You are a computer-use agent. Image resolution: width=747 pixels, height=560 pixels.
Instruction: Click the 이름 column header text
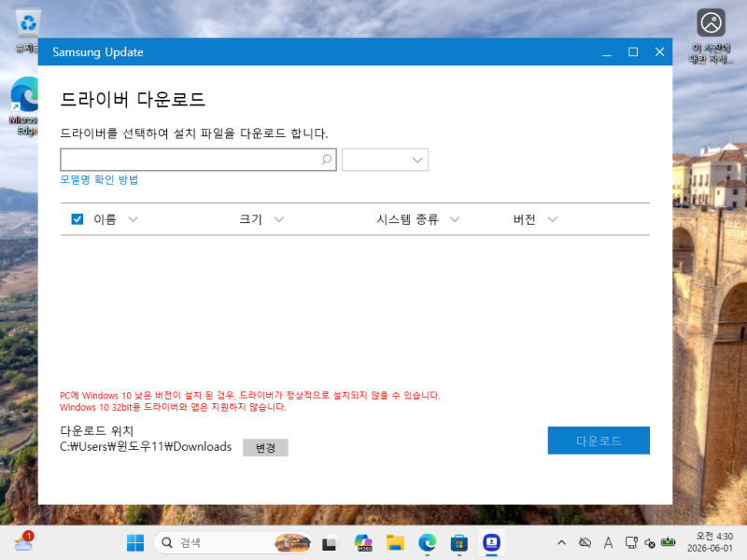click(105, 219)
